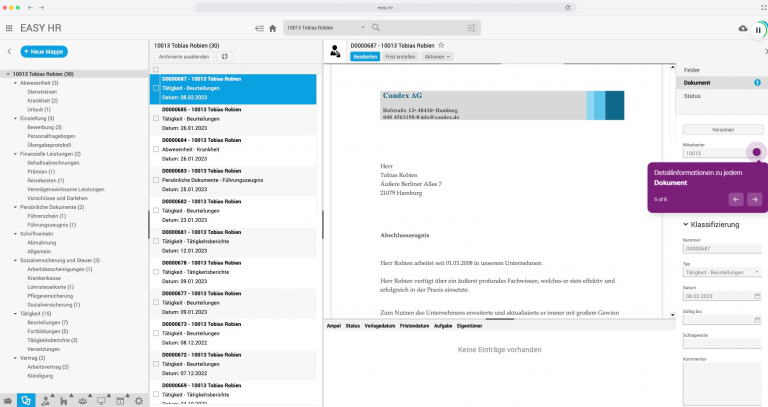768x407 pixels.
Task: Click the cloud upload icon
Action: (x=742, y=28)
